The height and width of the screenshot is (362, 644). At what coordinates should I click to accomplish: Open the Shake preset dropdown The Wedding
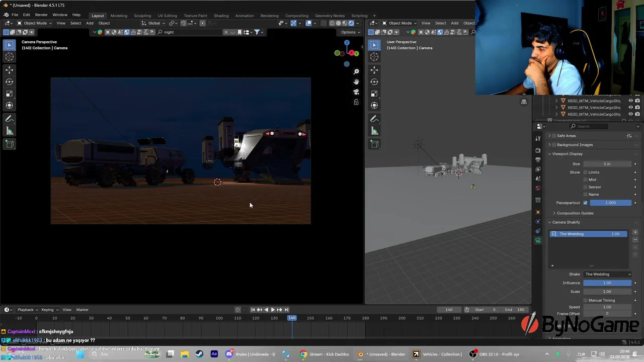607,274
